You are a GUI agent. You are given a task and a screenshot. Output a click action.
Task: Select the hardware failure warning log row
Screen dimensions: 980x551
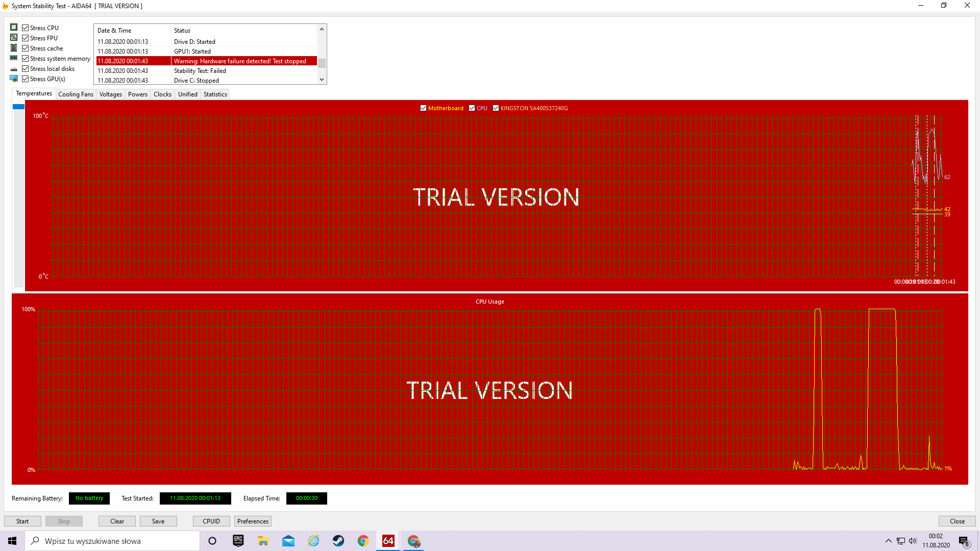(207, 61)
